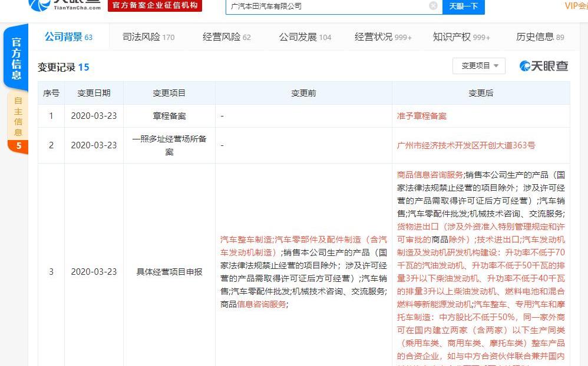Click the 变更前 column header
Viewport: 588px width, 366px height.
pos(304,93)
